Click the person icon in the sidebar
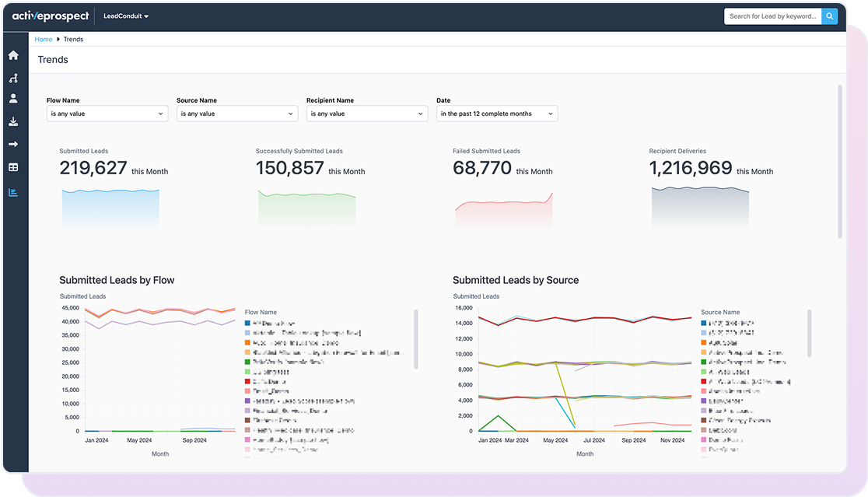The width and height of the screenshot is (868, 497). [13, 99]
